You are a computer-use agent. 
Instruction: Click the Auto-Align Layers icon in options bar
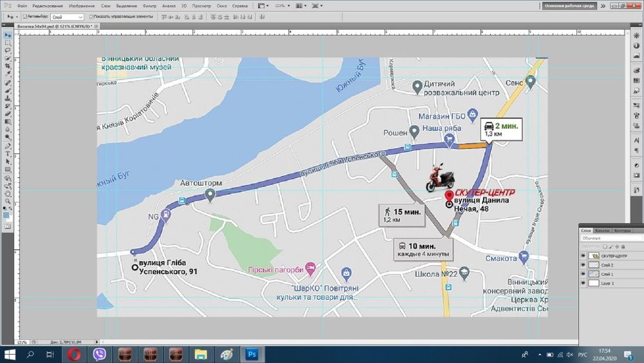tap(262, 17)
